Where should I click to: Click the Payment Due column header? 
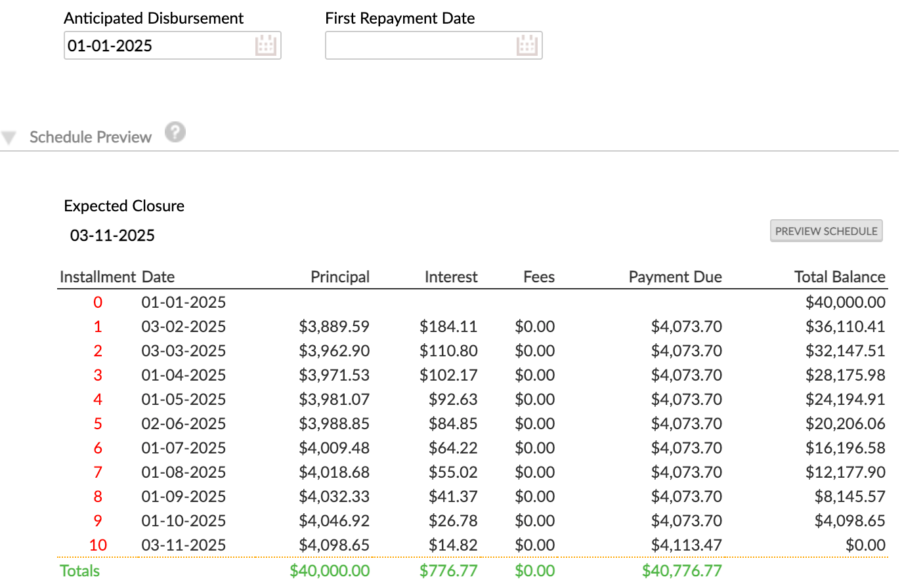click(675, 277)
